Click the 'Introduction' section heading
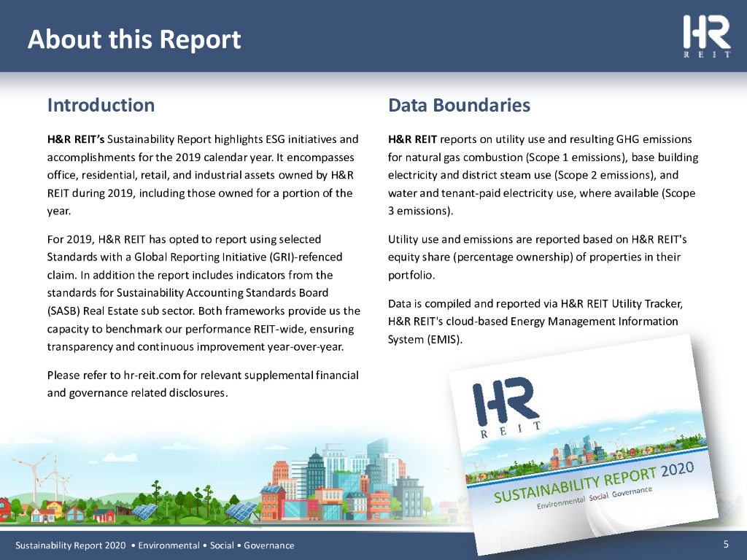 (101, 105)
